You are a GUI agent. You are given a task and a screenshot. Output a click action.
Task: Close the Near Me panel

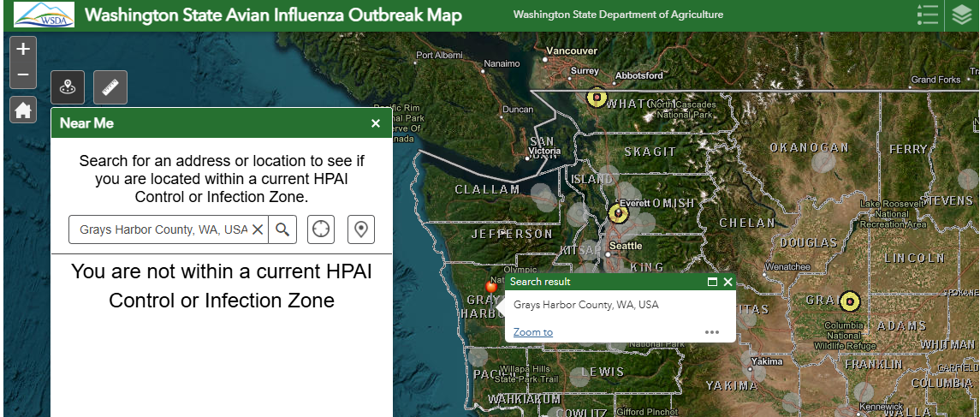(x=376, y=123)
